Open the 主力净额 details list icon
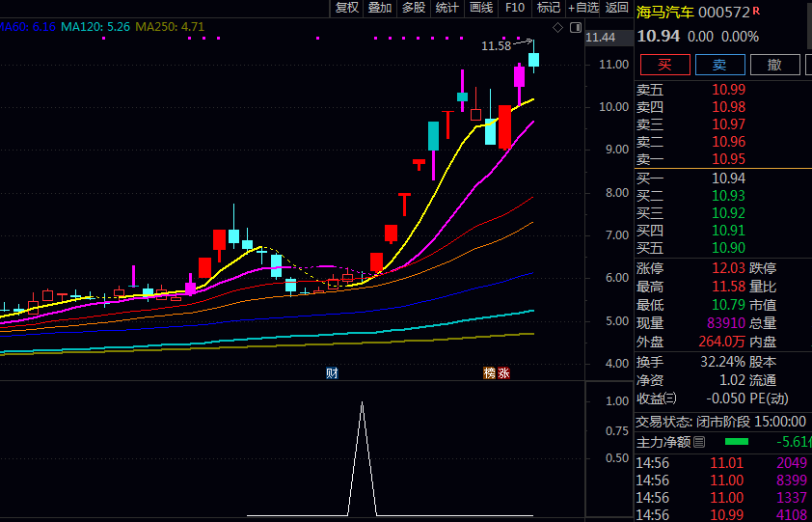Viewport: 812px width, 522px height. point(700,442)
